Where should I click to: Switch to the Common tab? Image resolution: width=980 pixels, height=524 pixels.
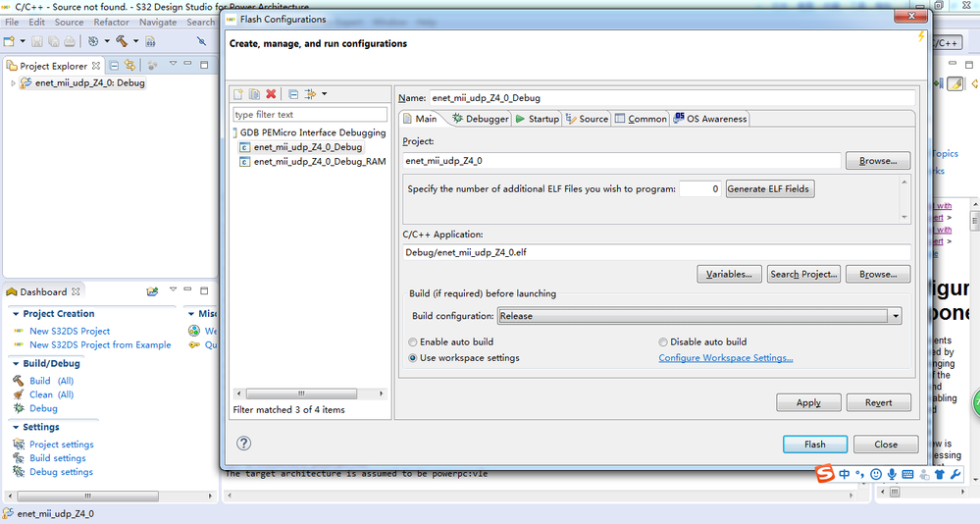(641, 119)
